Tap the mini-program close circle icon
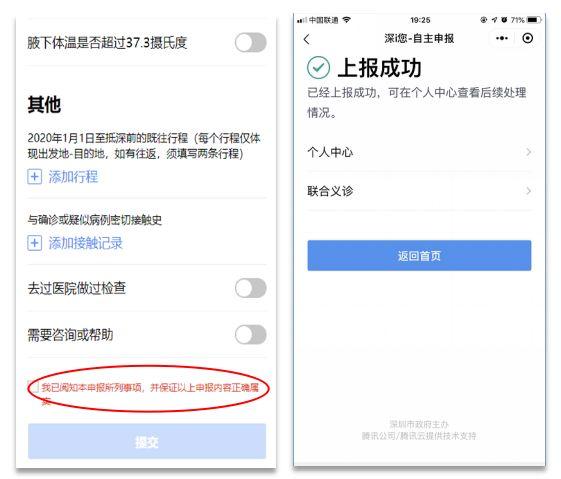The width and height of the screenshot is (561, 479). point(527,38)
